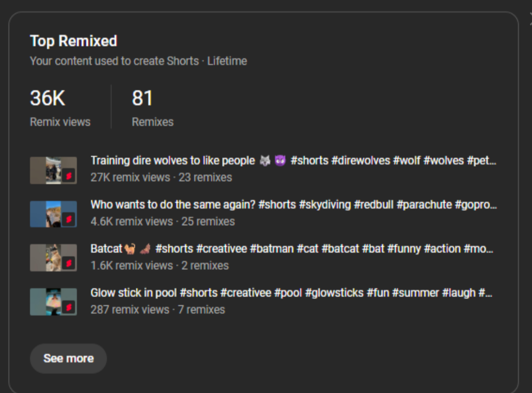Click the Top Remixed heading

point(73,41)
